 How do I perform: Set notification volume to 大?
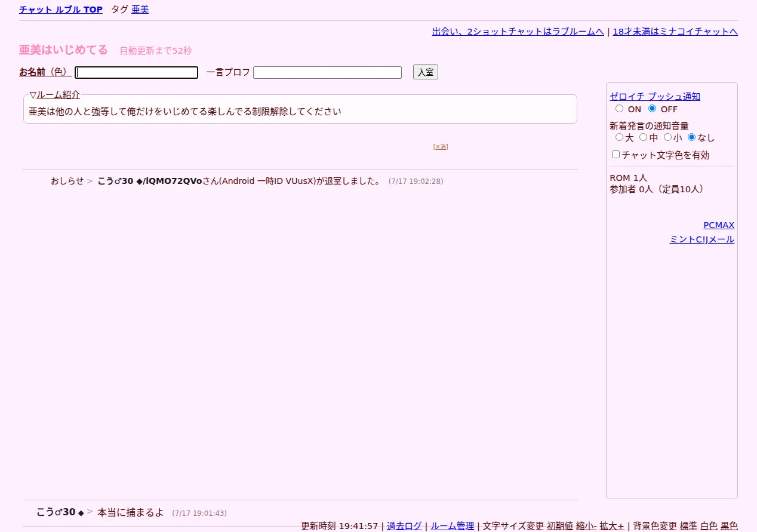[619, 137]
